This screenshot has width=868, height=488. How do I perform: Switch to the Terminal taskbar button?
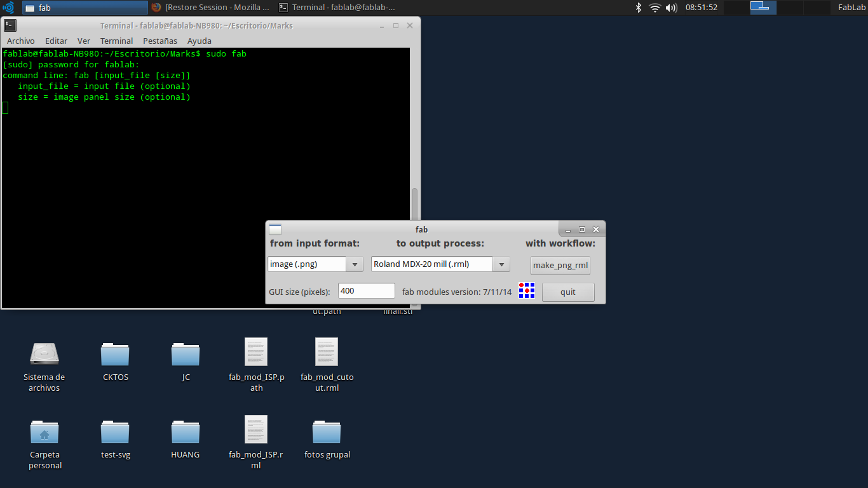tap(337, 8)
